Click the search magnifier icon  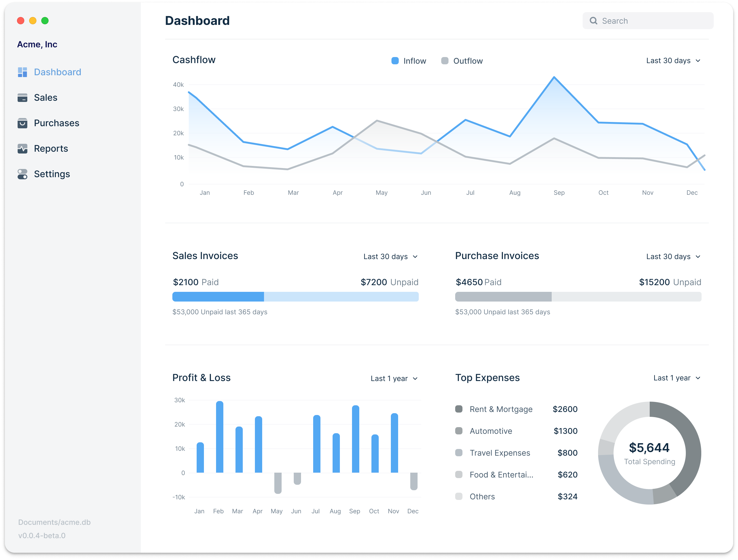pyautogui.click(x=593, y=21)
